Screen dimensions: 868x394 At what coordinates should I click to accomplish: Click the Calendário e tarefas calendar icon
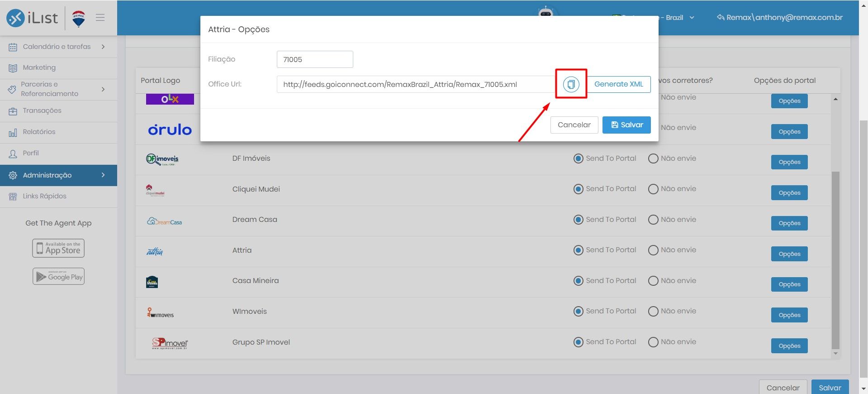[13, 47]
